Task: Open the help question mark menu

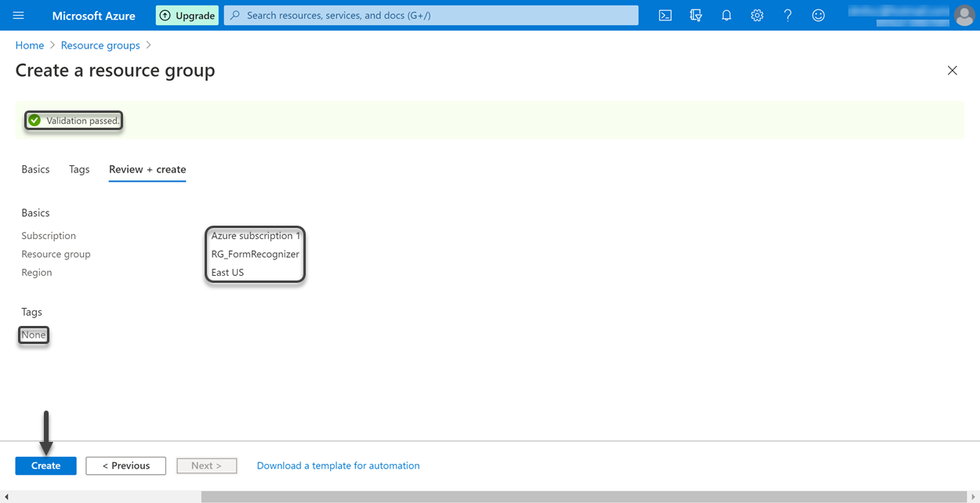Action: point(788,16)
